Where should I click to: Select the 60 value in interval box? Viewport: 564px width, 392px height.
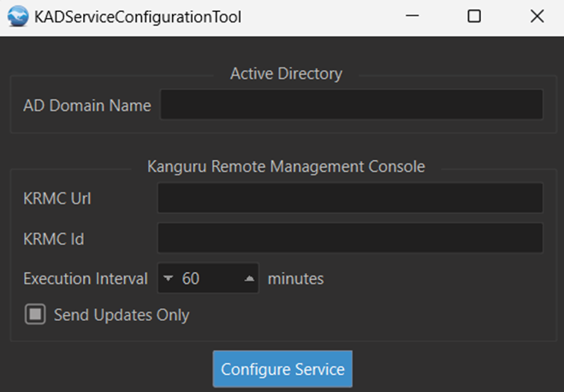pyautogui.click(x=191, y=278)
